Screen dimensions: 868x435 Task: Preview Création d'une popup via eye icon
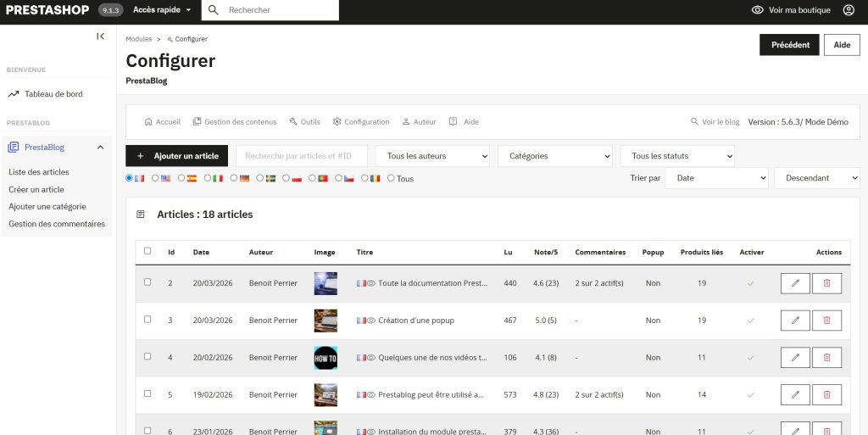371,321
